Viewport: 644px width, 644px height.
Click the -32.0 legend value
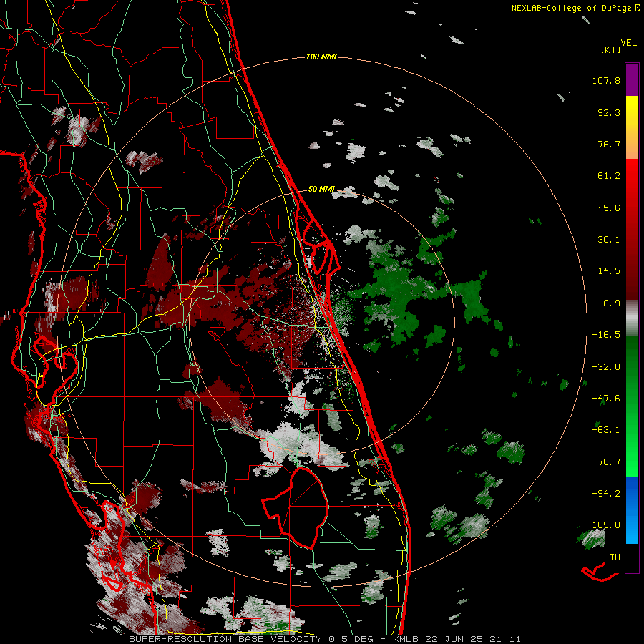click(x=606, y=367)
